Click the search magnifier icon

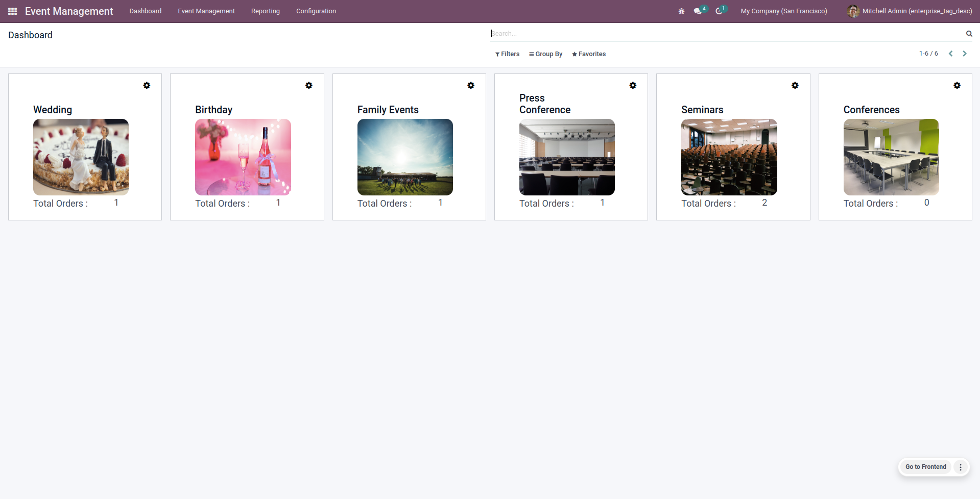pos(969,34)
